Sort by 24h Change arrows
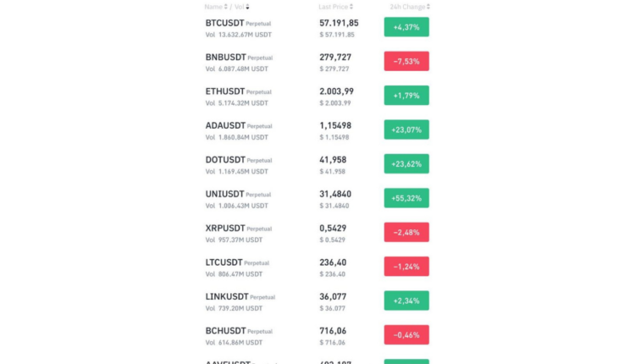The image size is (635, 364). 428,7
